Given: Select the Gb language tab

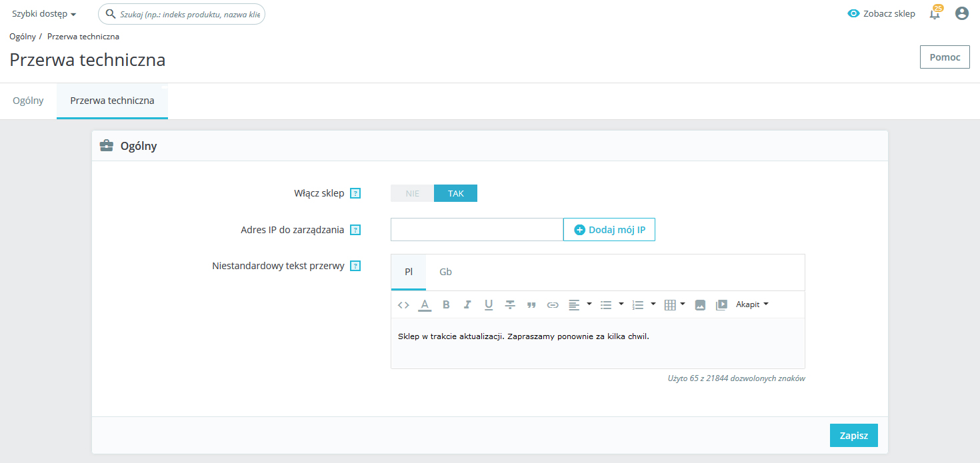Looking at the screenshot, I should (x=445, y=272).
